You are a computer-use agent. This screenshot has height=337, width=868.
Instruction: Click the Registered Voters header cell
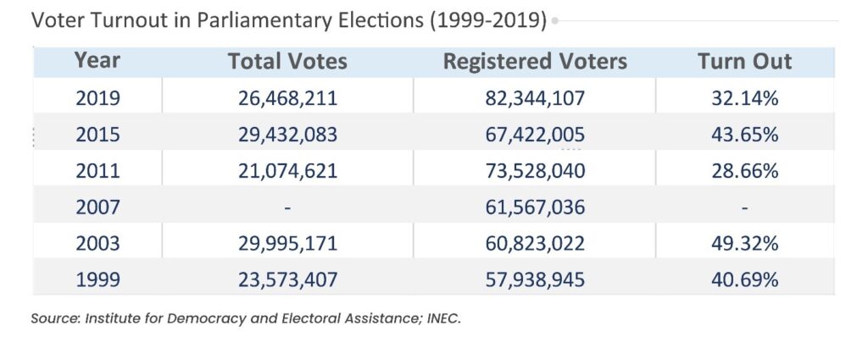coord(536,62)
